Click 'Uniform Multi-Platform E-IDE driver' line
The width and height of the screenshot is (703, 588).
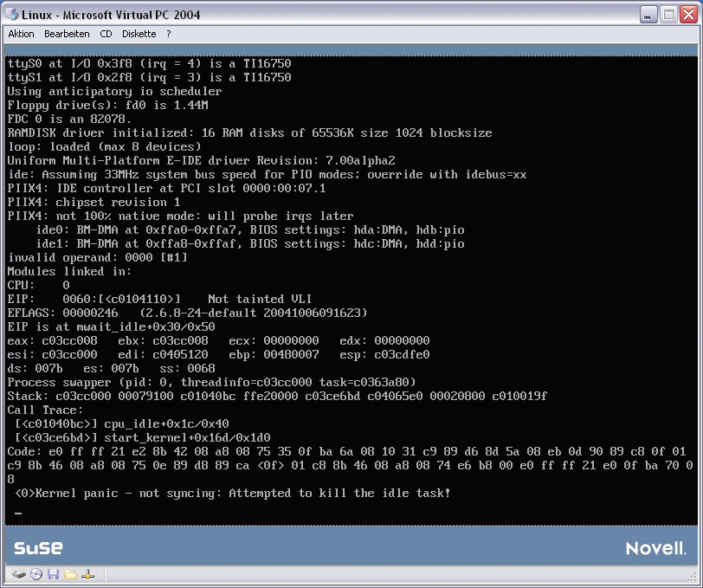point(202,161)
